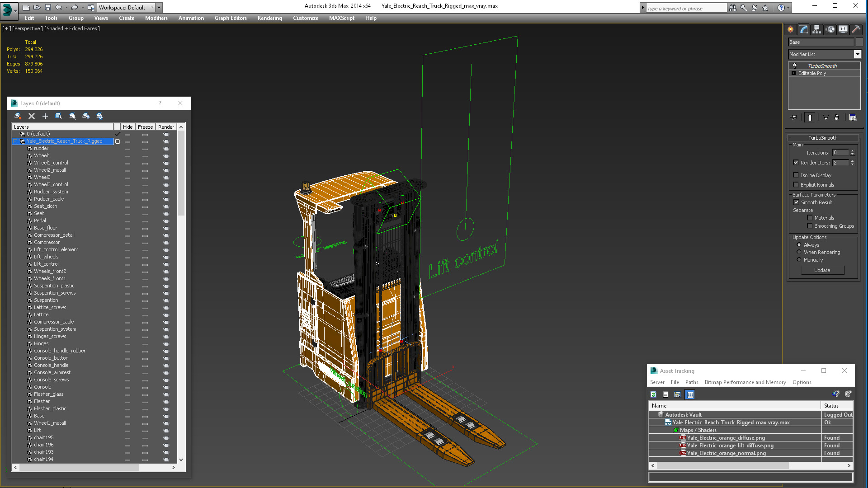Select the When Rendering update option
The image size is (868, 488).
click(x=799, y=252)
